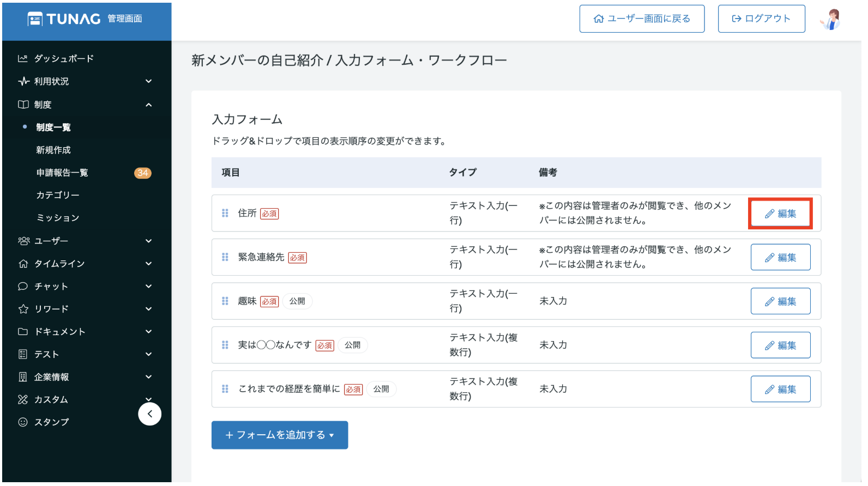
Task: Open 申請報告一覧 in the sidebar
Action: coord(62,173)
